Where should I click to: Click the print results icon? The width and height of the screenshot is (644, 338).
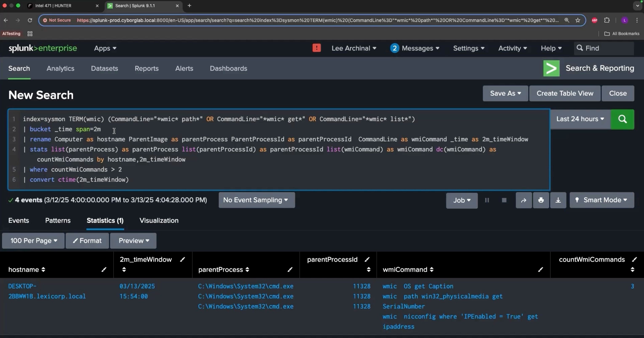click(541, 200)
